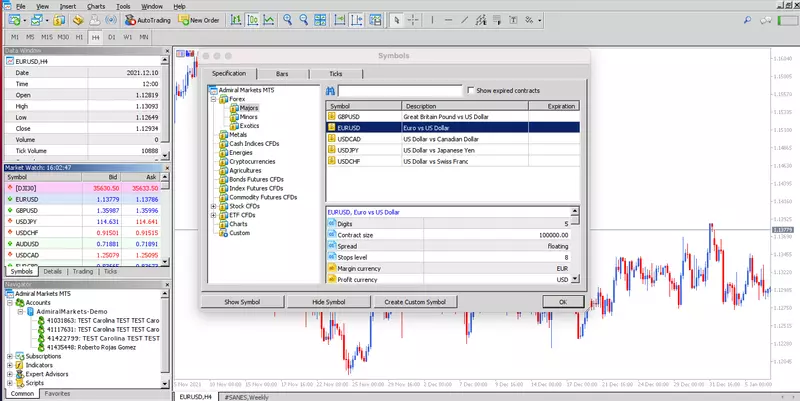The image size is (800, 401).
Task: Open a New Order ticket
Action: [x=198, y=20]
